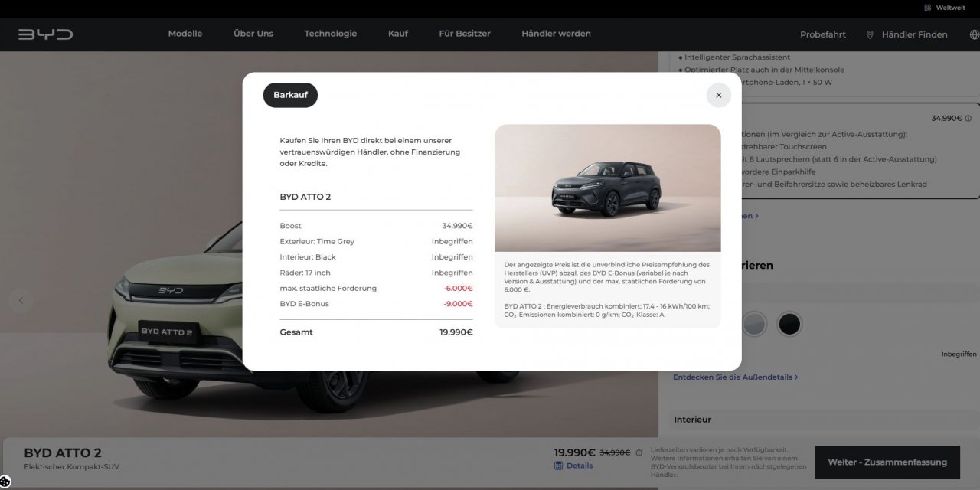This screenshot has height=490, width=980.
Task: Close the Barkauf popup dialog
Action: (718, 95)
